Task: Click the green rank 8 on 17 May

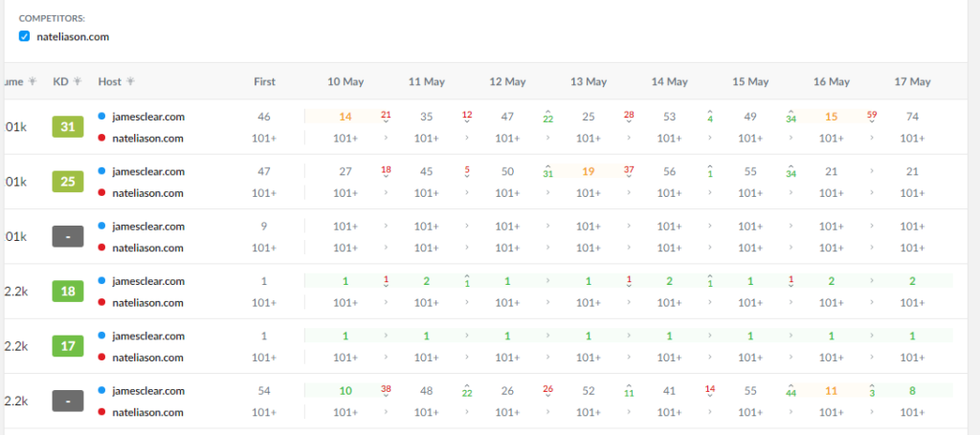Action: 912,391
